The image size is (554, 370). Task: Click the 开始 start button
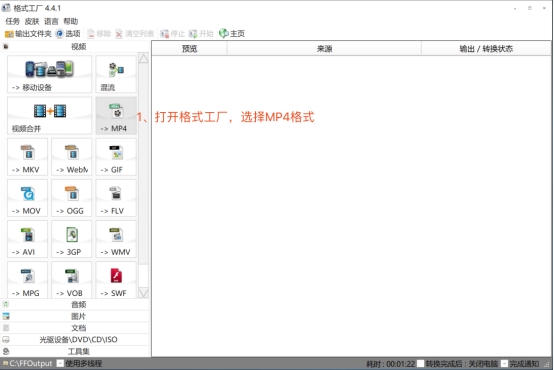[x=201, y=34]
